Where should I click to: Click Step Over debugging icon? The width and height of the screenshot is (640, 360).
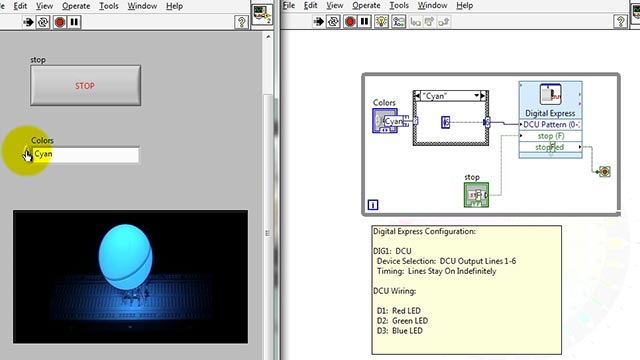click(429, 22)
